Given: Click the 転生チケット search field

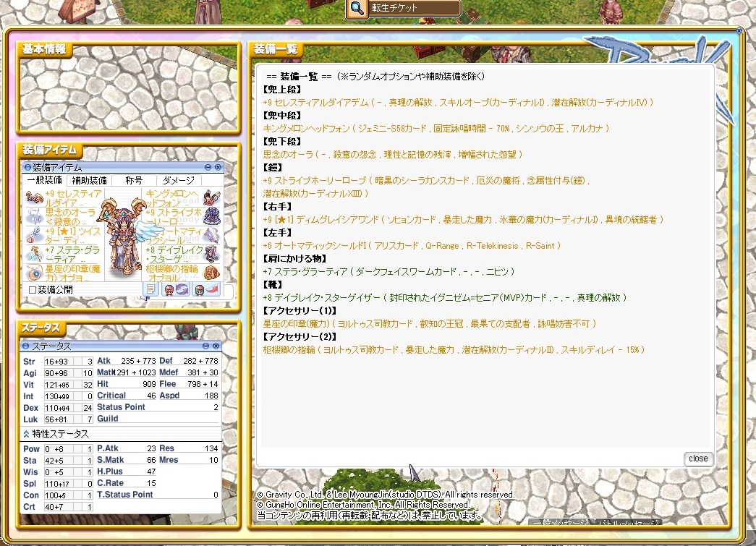Looking at the screenshot, I should coord(415,9).
